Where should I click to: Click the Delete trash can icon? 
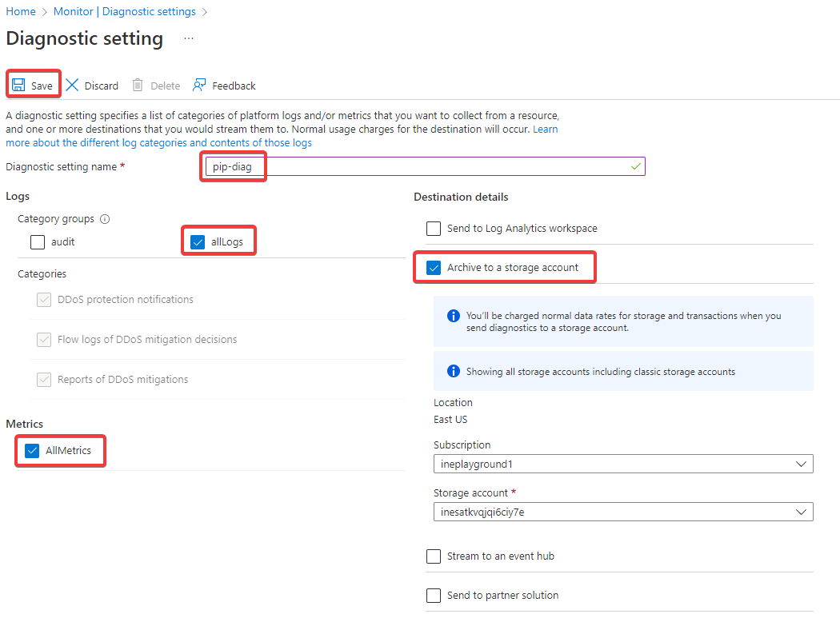point(138,86)
